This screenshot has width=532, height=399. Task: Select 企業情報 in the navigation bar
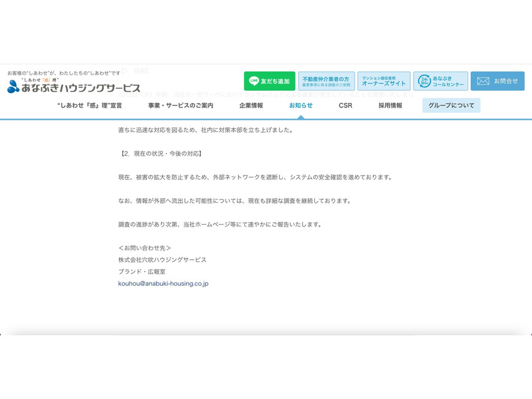pos(251,105)
